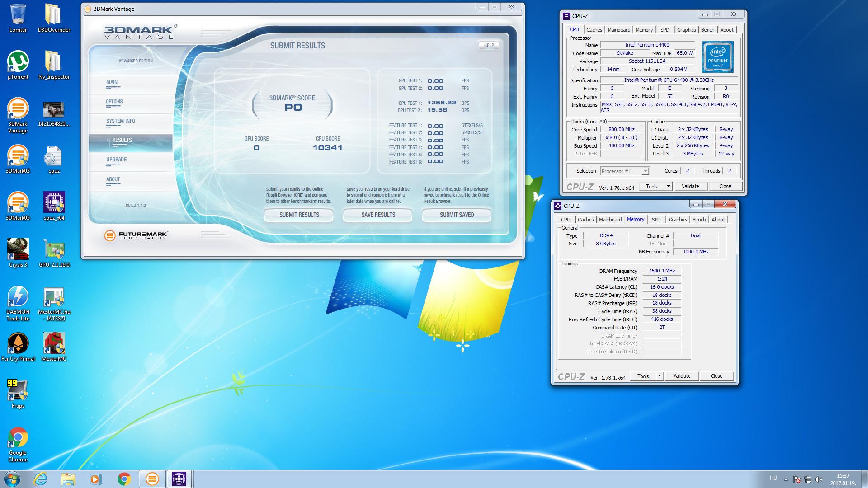Switch to the Mainboard tab in the upper CPU-Z window
868x488 pixels.
[x=618, y=30]
